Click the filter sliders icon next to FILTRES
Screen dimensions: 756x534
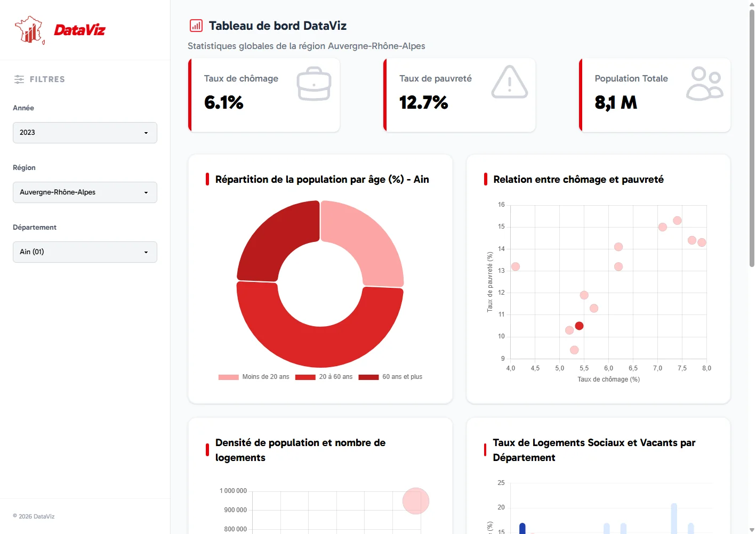coord(19,79)
